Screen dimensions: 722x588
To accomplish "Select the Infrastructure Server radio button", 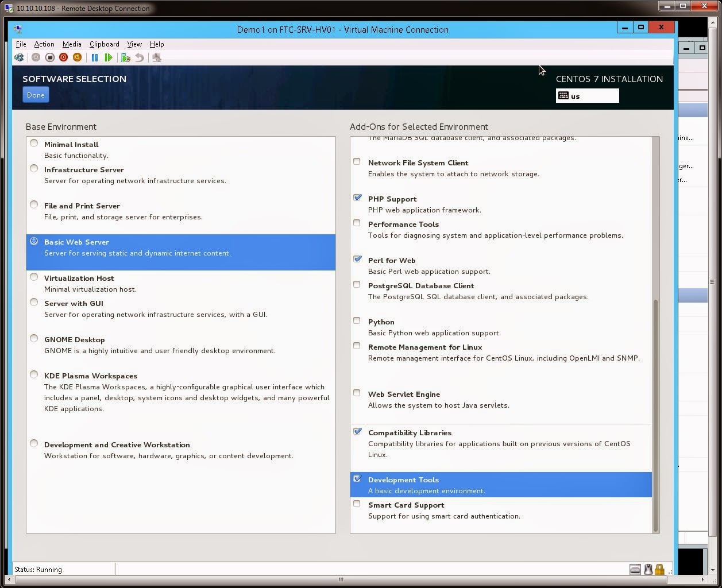I will click(x=34, y=169).
